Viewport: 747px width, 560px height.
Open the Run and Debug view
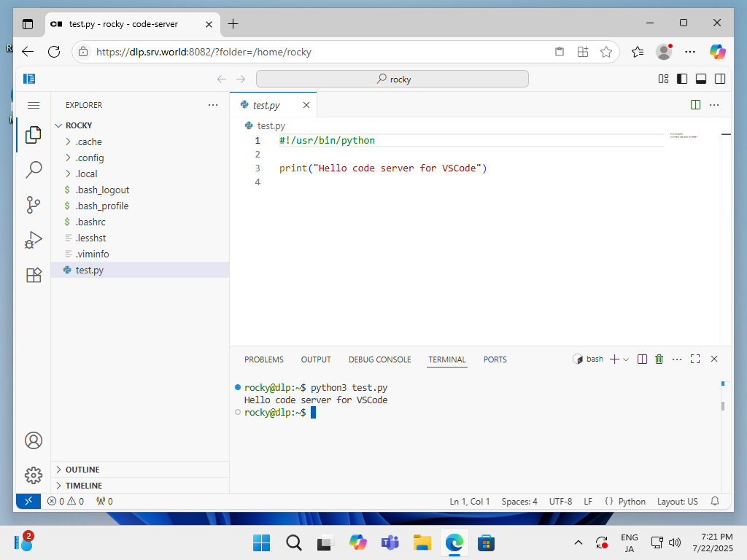[x=33, y=240]
